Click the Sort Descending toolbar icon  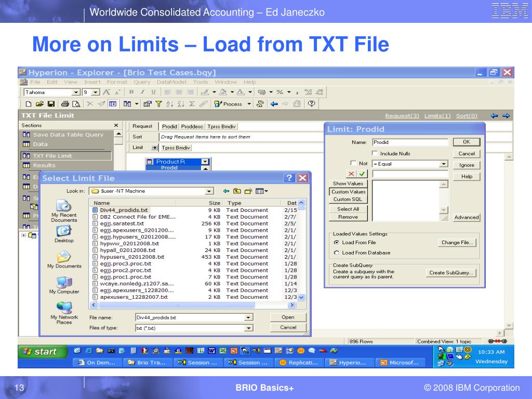click(181, 104)
